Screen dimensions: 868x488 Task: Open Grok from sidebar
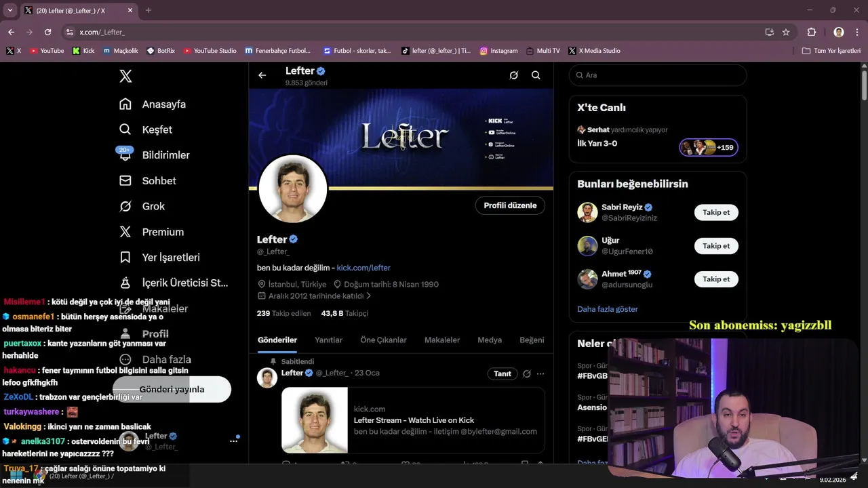(x=142, y=206)
